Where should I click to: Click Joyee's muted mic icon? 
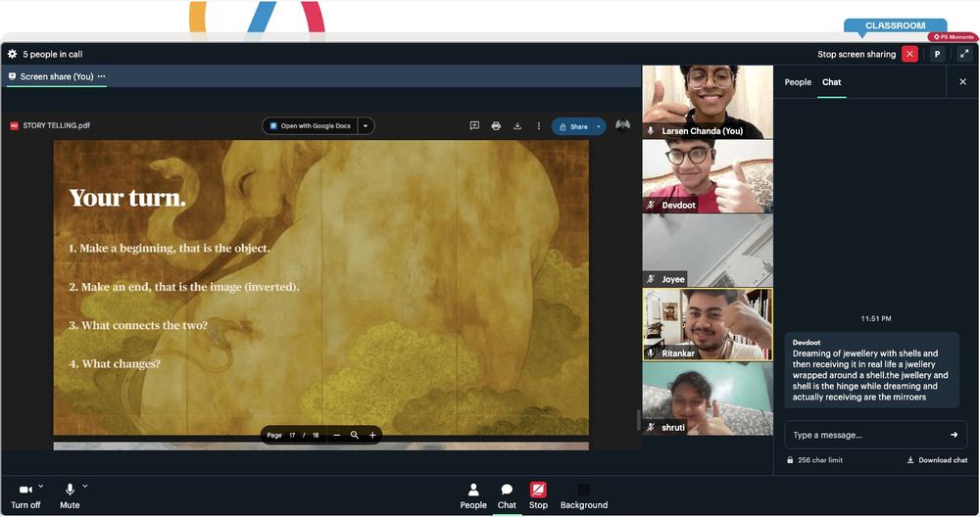[x=651, y=279]
